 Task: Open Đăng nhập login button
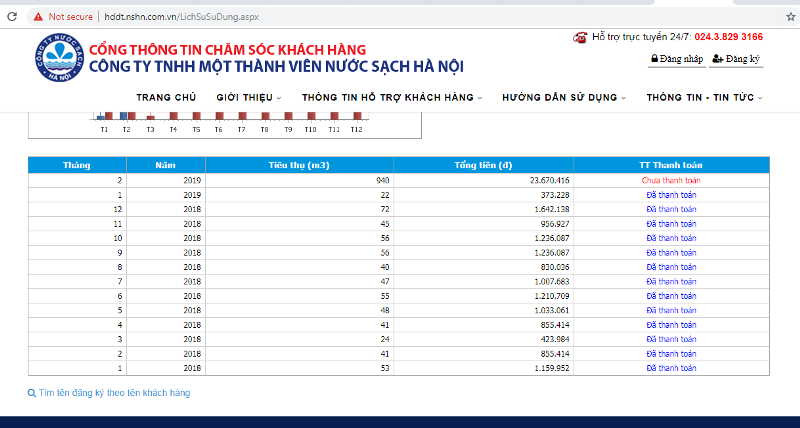click(x=676, y=60)
